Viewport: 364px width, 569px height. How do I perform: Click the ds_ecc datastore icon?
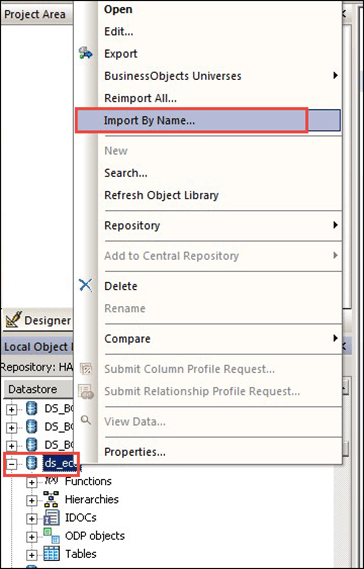point(32,464)
